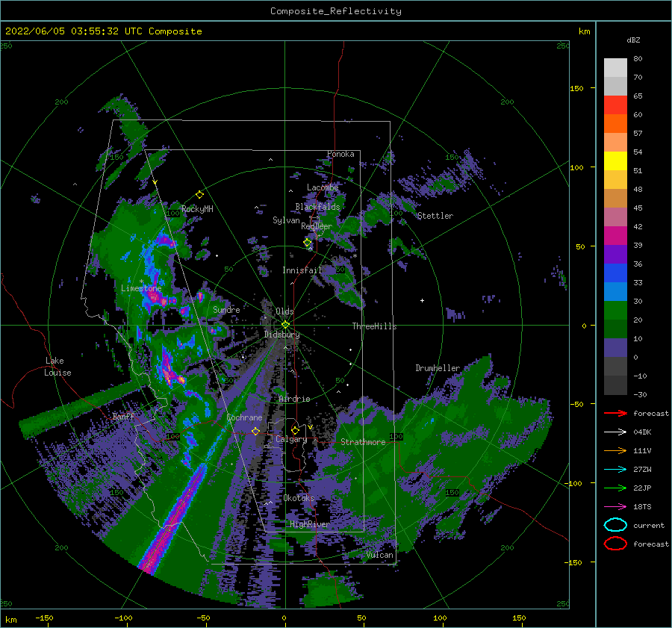Click the Airdrie town label
This screenshot has height=628, width=672.
294,399
